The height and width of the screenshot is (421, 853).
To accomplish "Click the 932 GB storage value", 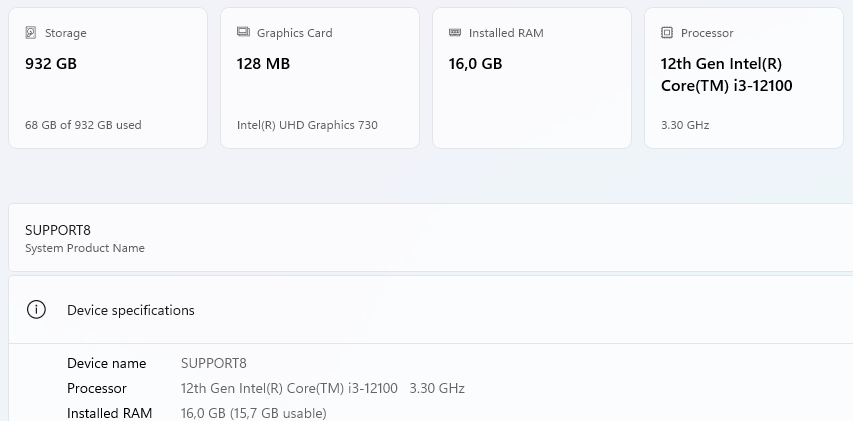I will tap(51, 64).
